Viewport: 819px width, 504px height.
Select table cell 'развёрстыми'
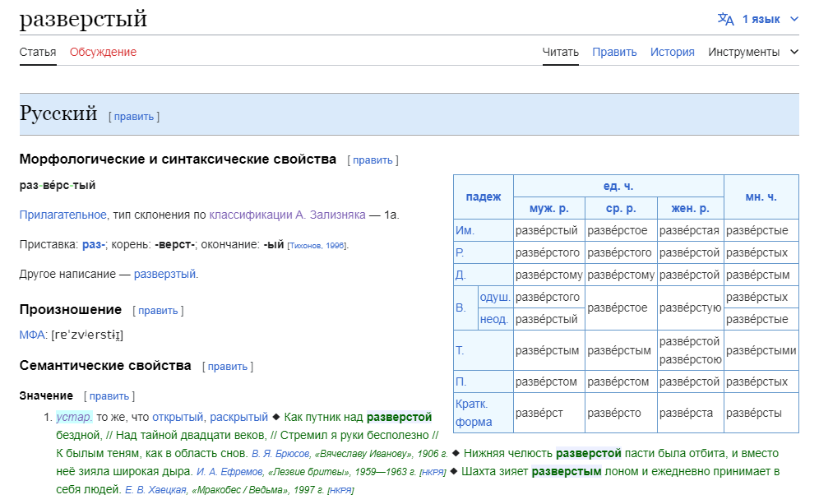[761, 350]
